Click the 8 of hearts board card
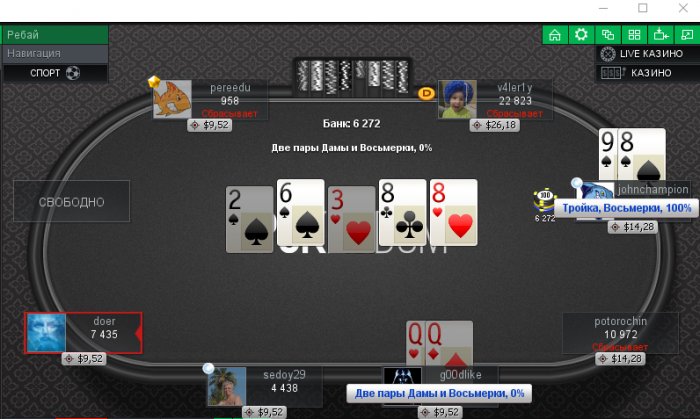This screenshot has height=419, width=700. coord(454,212)
